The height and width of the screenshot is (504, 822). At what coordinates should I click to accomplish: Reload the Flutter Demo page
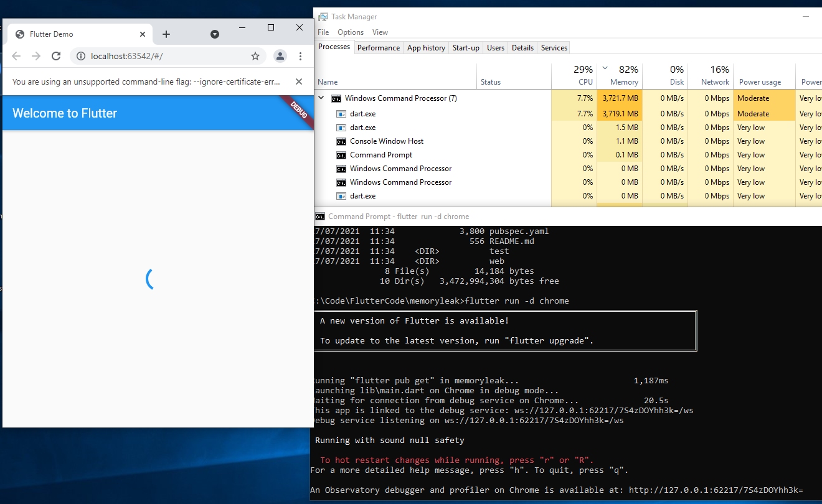pyautogui.click(x=56, y=55)
